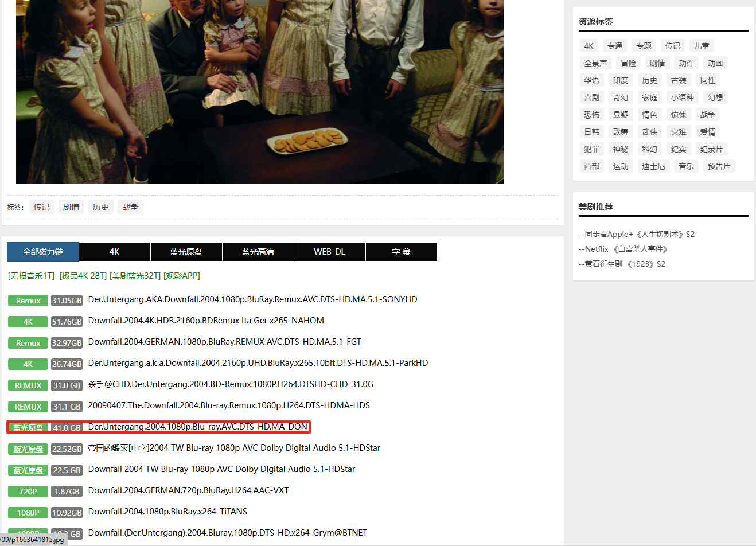Viewport: 756px width, 546px height.
Task: Click the 华语 resource tag
Action: tap(592, 80)
